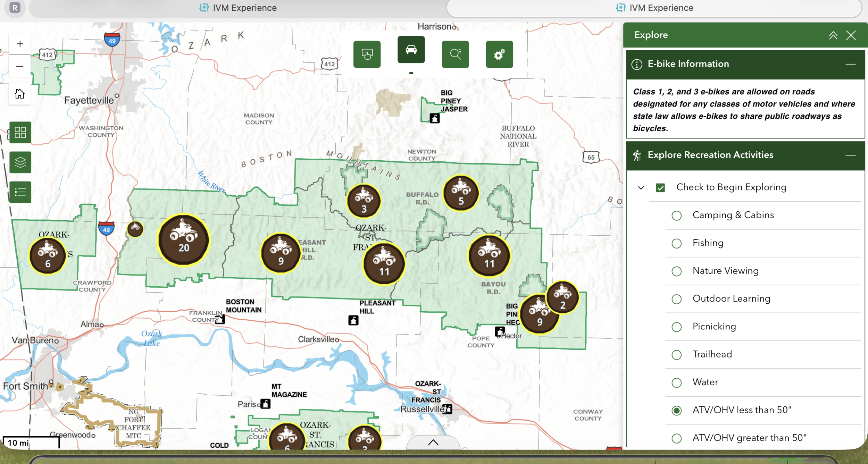Switch to the right IVM Experience tab
868x464 pixels.
[x=654, y=8]
